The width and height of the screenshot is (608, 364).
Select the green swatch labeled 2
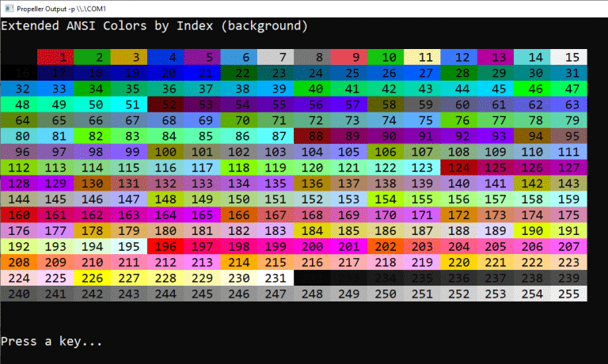tap(92, 57)
